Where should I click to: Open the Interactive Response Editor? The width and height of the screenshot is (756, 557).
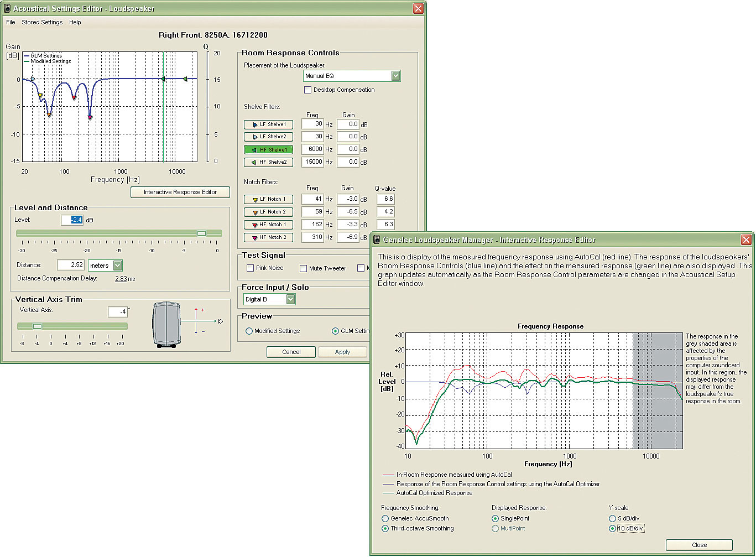[x=180, y=192]
